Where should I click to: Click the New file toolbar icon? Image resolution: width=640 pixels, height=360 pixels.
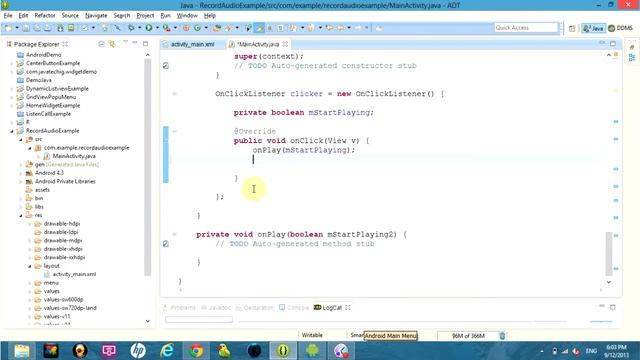click(x=8, y=28)
